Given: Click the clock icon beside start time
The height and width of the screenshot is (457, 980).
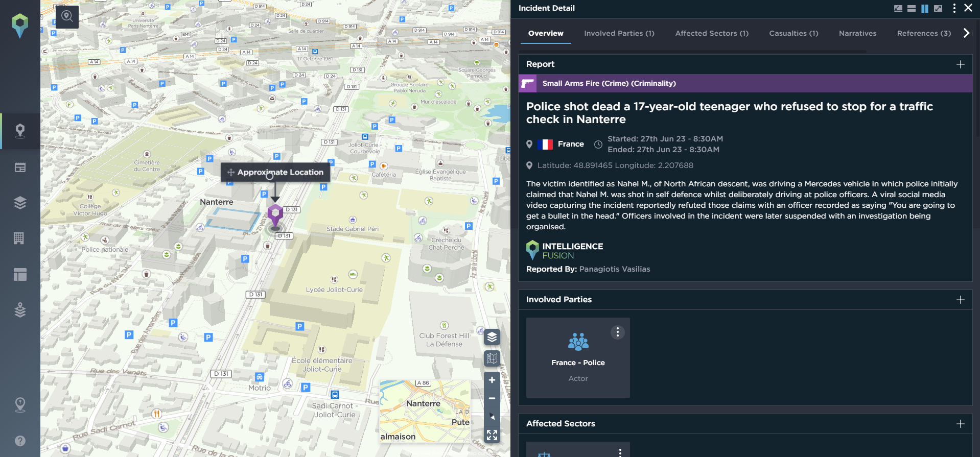Looking at the screenshot, I should click(x=598, y=145).
